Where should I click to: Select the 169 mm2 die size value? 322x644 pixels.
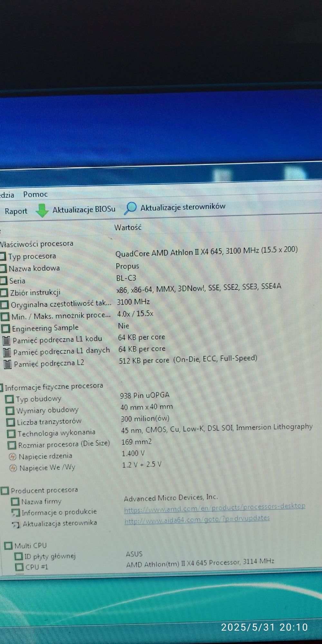[137, 442]
